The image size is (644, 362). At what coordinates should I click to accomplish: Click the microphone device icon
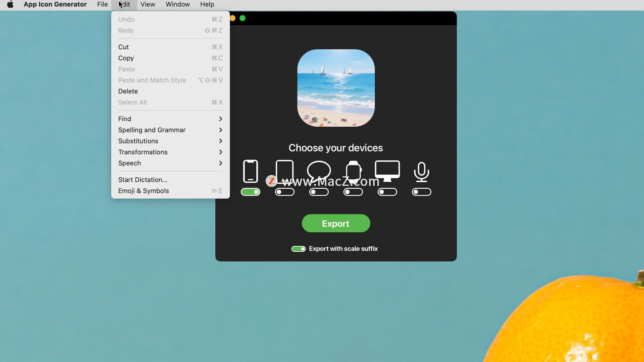coord(422,172)
